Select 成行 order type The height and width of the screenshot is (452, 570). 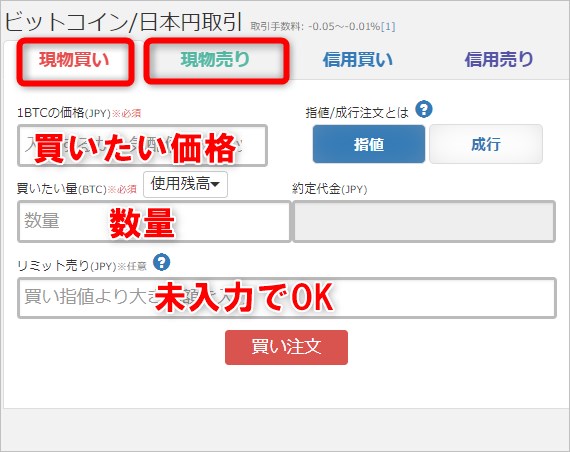pos(486,144)
